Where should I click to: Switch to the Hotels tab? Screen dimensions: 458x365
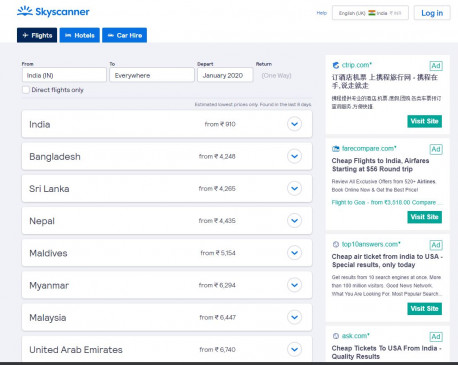click(80, 35)
